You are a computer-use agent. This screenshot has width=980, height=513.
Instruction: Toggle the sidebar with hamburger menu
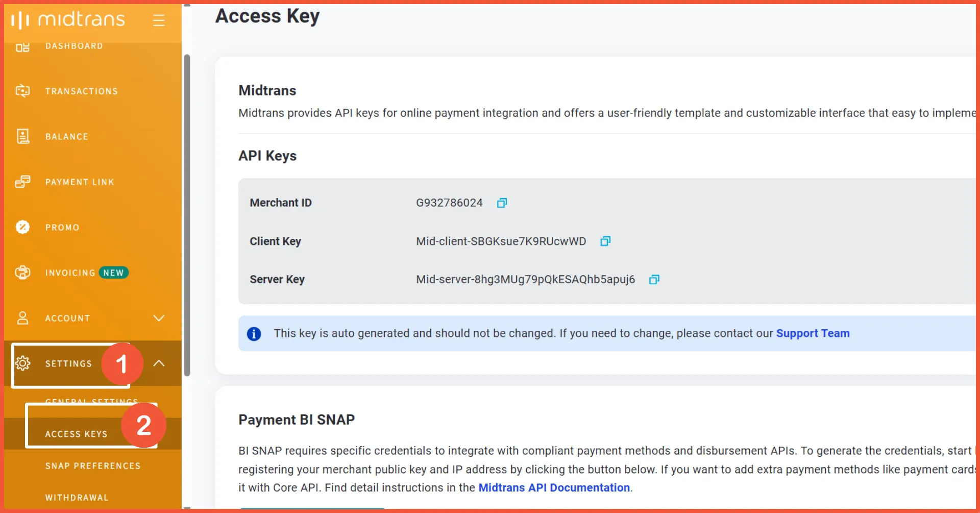(x=159, y=20)
